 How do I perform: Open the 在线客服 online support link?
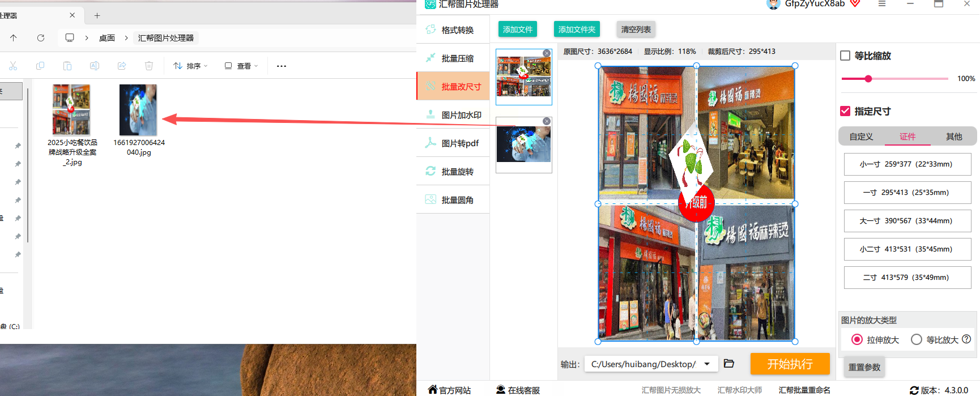click(518, 390)
